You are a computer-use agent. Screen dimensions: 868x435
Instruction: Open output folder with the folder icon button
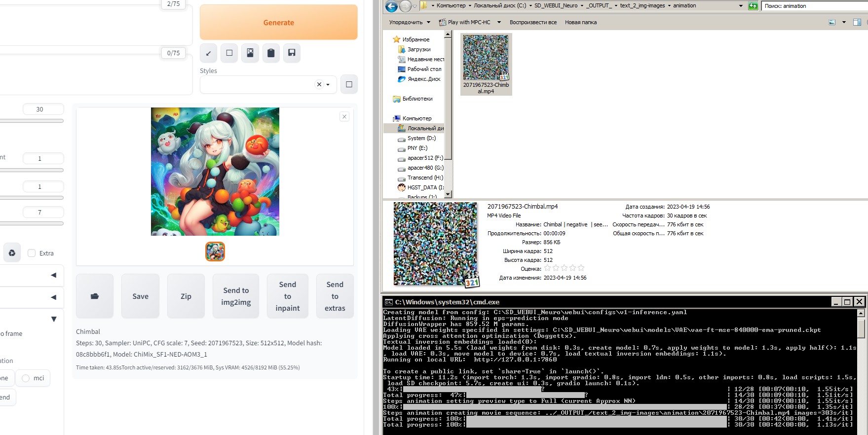point(95,296)
